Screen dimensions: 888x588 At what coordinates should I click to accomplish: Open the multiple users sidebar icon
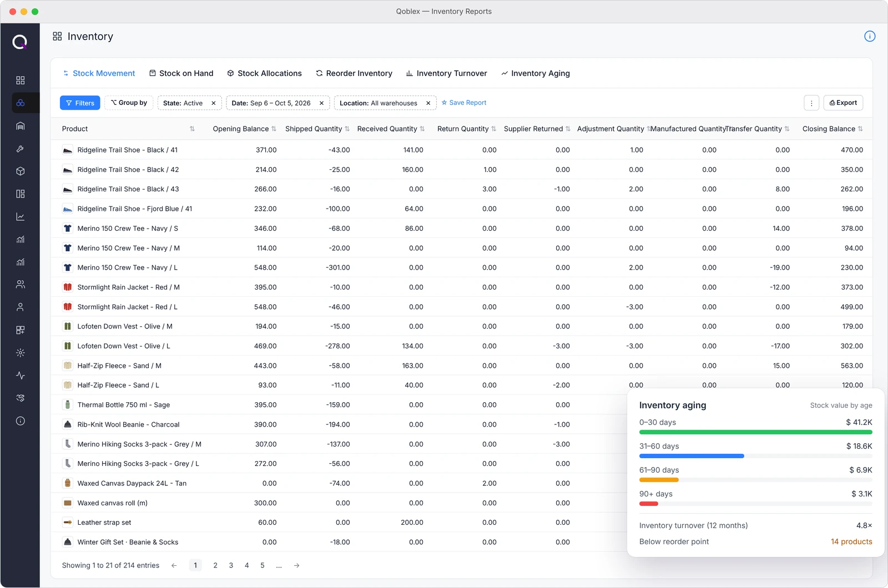(21, 285)
